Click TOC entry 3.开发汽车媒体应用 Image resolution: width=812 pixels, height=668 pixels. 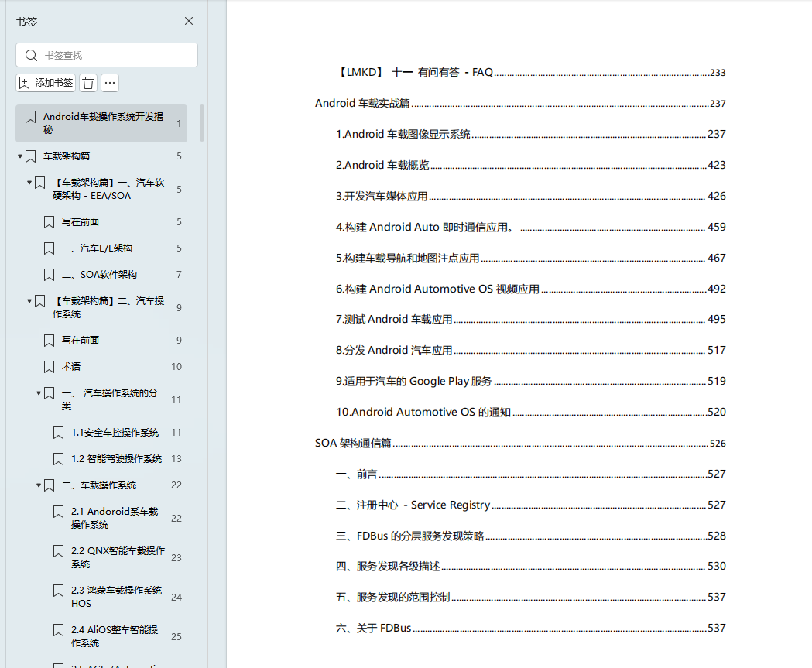531,197
